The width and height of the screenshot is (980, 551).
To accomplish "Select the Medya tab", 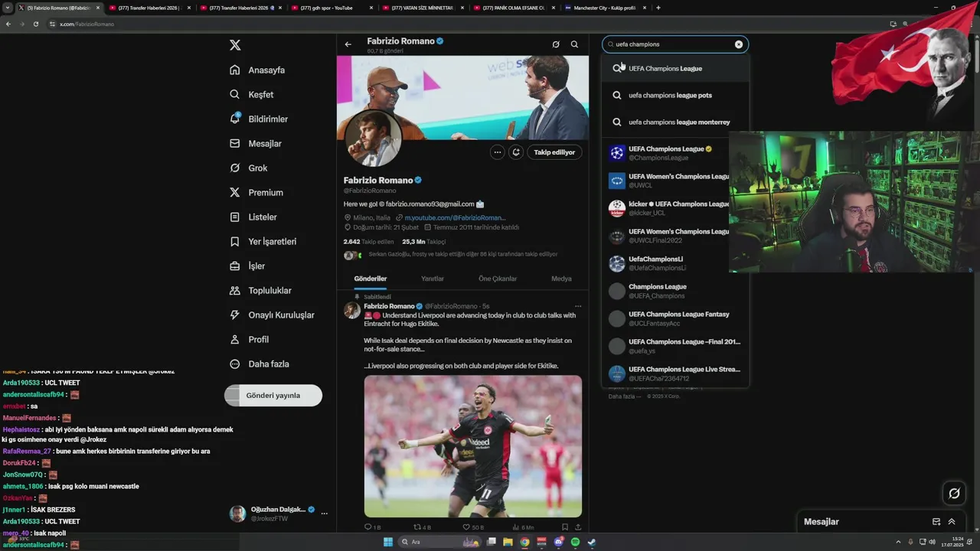I will (x=561, y=279).
